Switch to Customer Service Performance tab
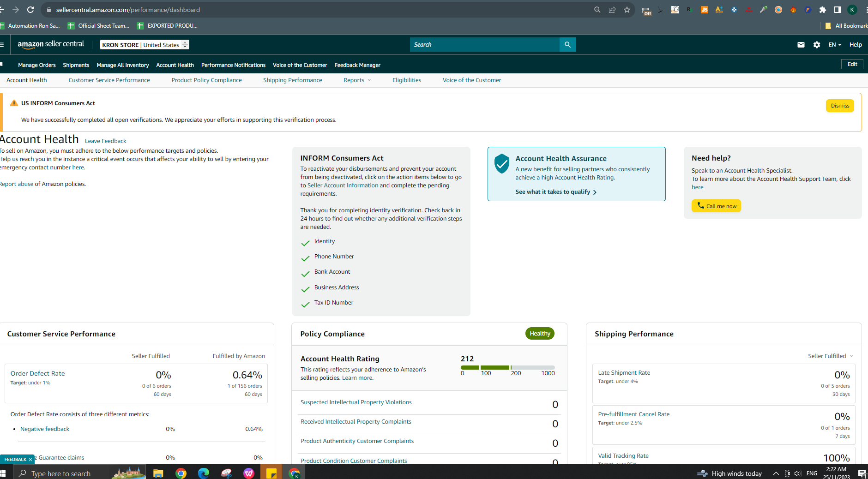 tap(109, 80)
